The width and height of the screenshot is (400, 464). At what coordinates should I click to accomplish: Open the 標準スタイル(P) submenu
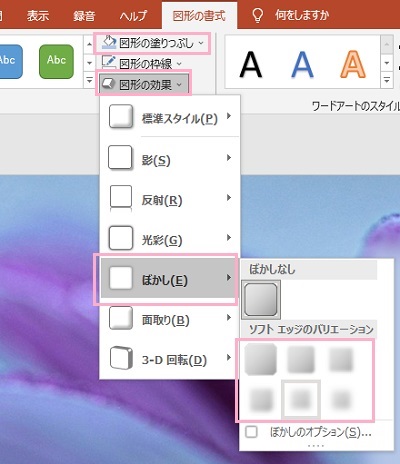click(x=170, y=117)
